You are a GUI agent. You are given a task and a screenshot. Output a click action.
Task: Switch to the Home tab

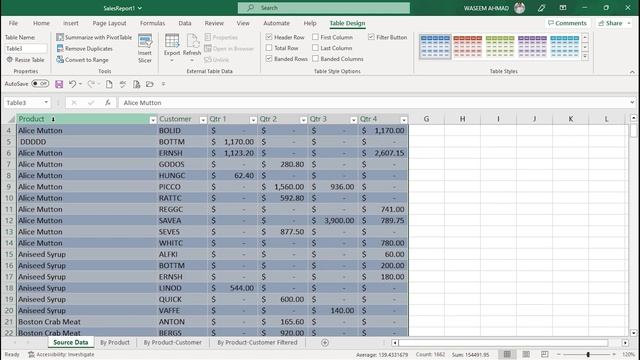(x=41, y=23)
